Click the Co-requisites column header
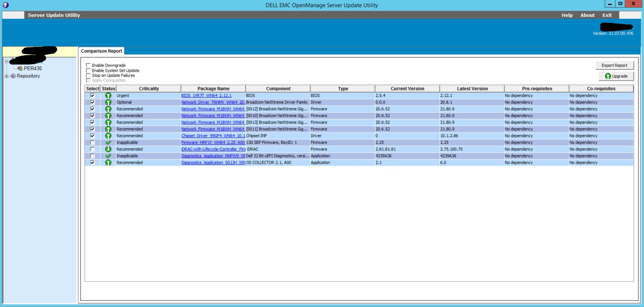The height and width of the screenshot is (307, 644). click(601, 89)
